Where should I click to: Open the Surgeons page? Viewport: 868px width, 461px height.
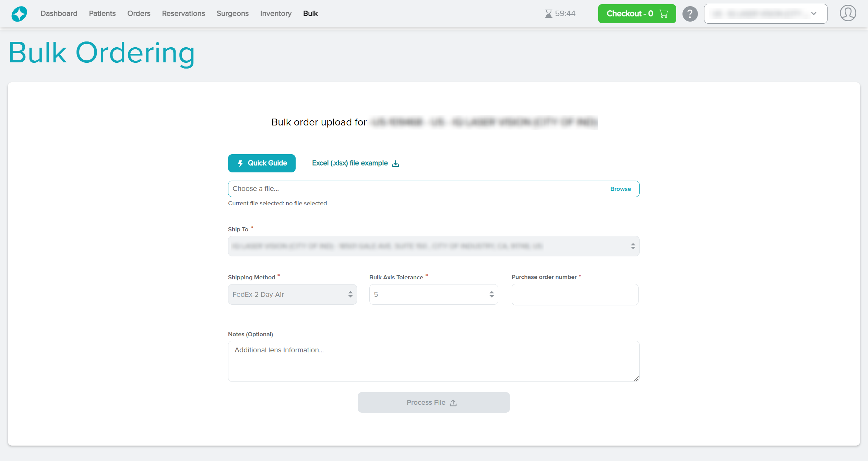[233, 13]
